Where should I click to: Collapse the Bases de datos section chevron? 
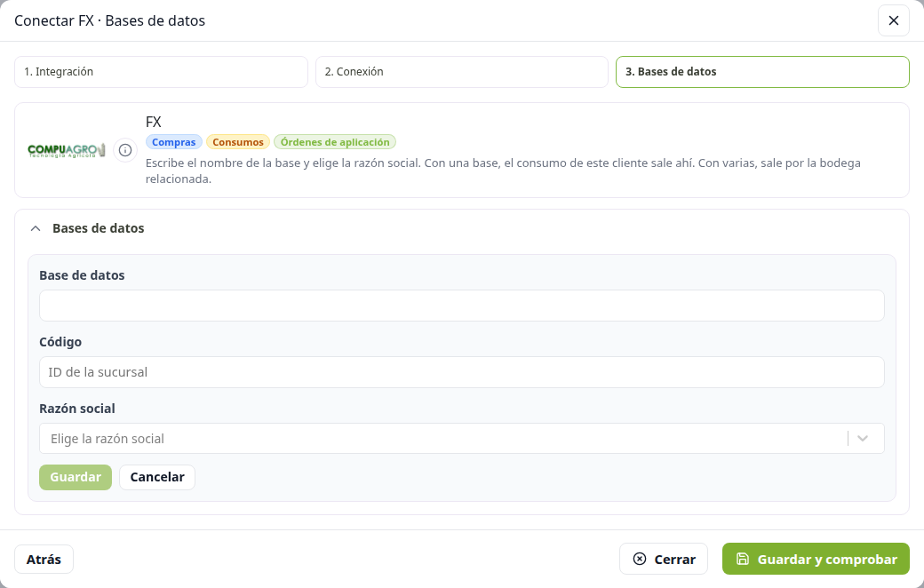(36, 228)
